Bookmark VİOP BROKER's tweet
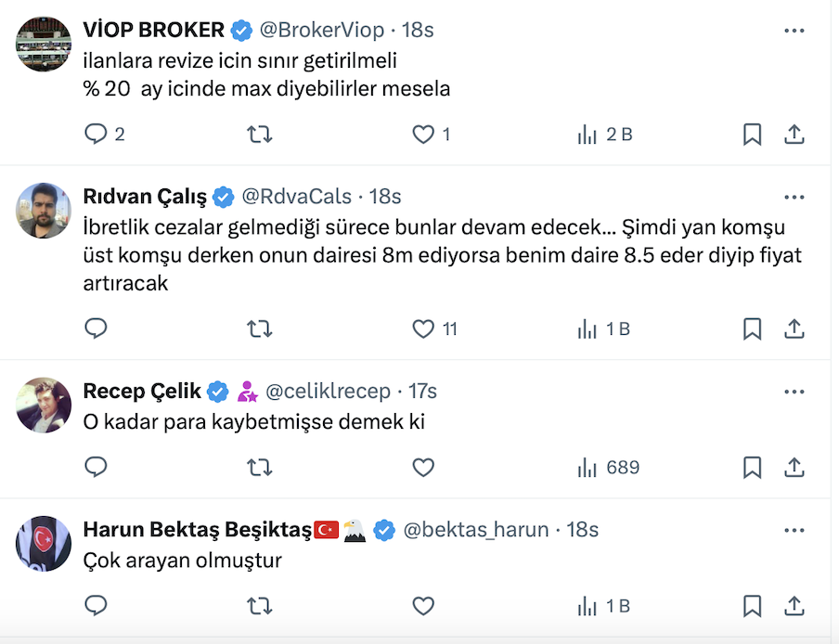 (x=752, y=135)
